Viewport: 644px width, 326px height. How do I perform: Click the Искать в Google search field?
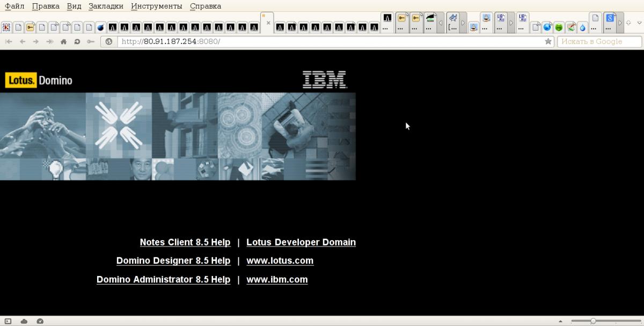click(x=599, y=41)
